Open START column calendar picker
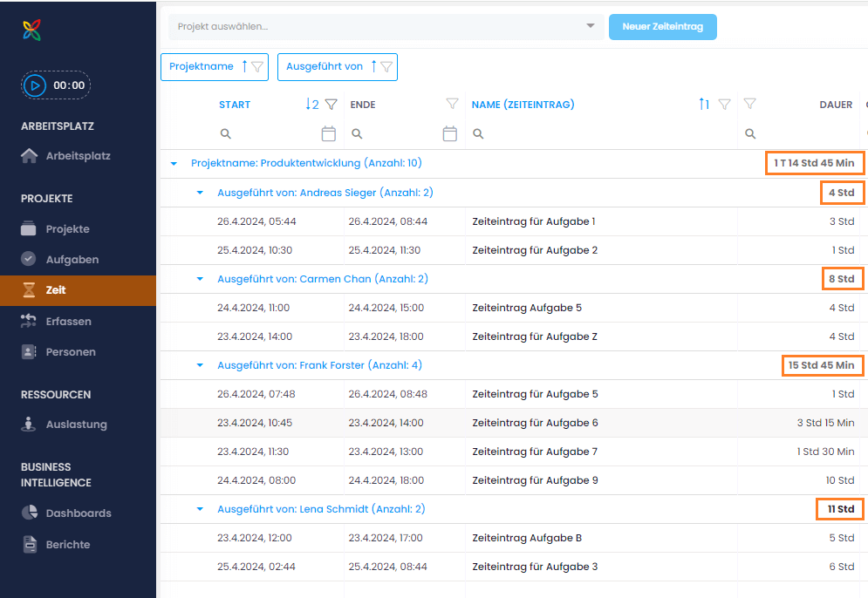The width and height of the screenshot is (868, 598). pyautogui.click(x=329, y=134)
